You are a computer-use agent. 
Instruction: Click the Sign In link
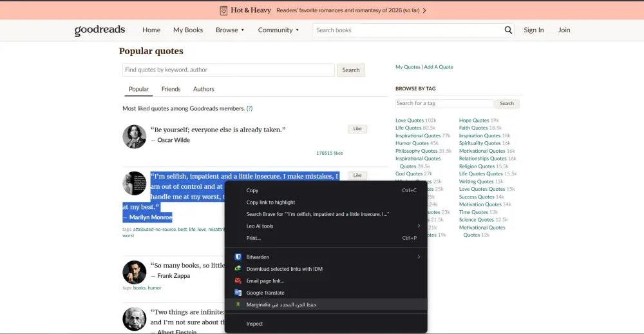click(533, 30)
